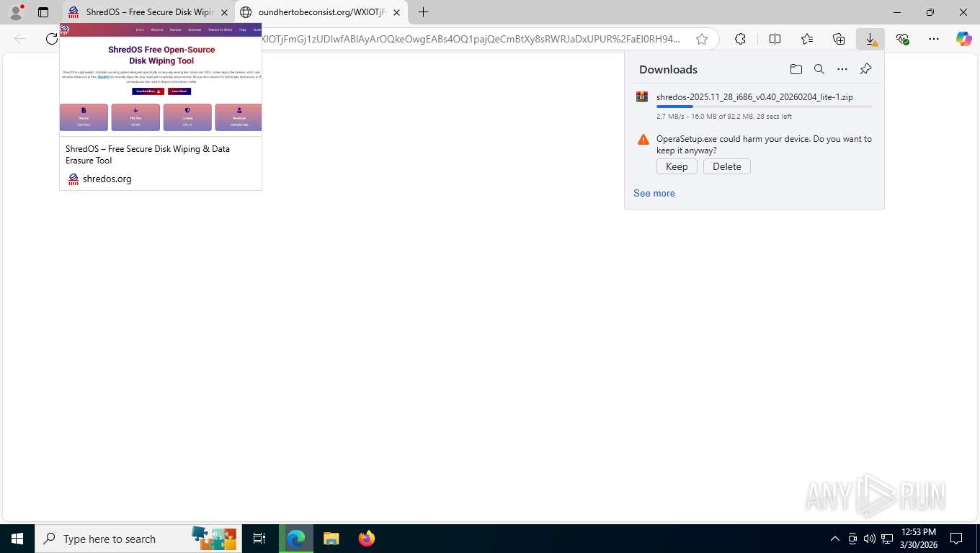The width and height of the screenshot is (980, 553).
Task: Go back with the back arrow
Action: tap(20, 39)
